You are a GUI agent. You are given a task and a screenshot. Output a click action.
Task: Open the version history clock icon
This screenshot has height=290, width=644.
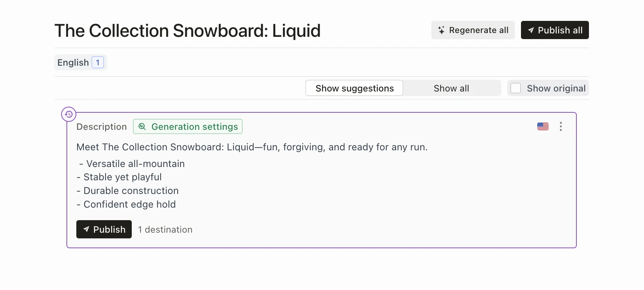tap(68, 114)
